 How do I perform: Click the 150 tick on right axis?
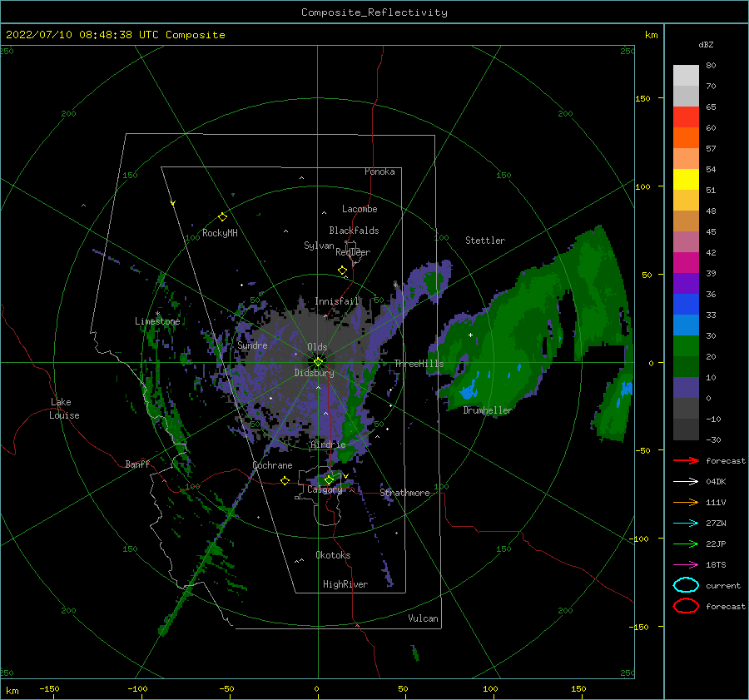point(643,98)
